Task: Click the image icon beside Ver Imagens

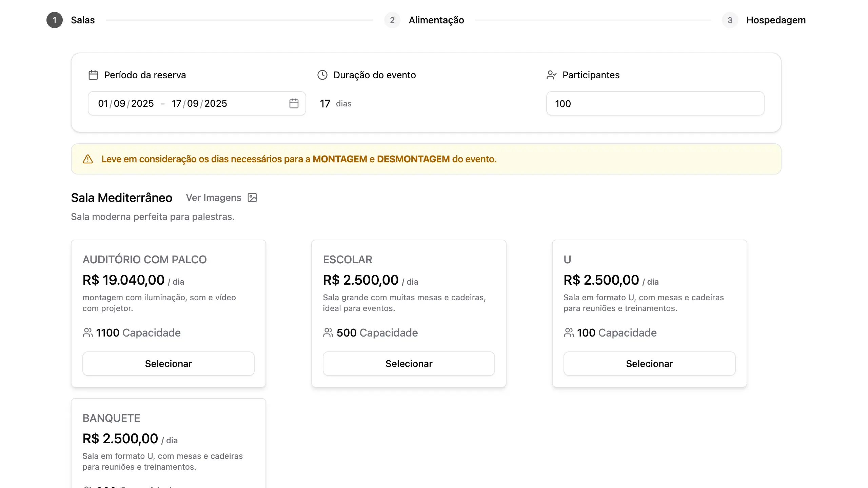Action: [252, 198]
